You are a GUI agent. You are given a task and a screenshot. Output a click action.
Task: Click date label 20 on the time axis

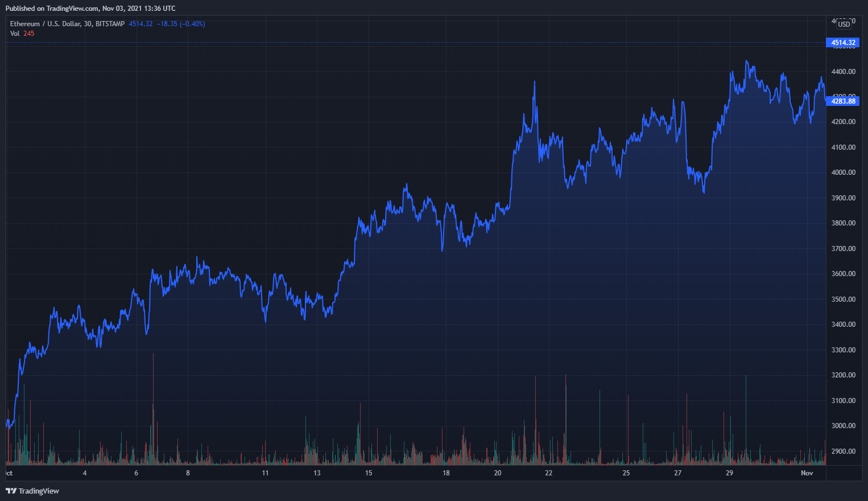pos(498,473)
